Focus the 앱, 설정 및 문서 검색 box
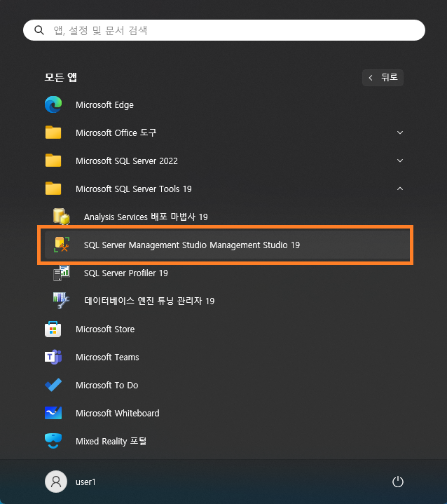Screen dimensions: 447x504 224,30
